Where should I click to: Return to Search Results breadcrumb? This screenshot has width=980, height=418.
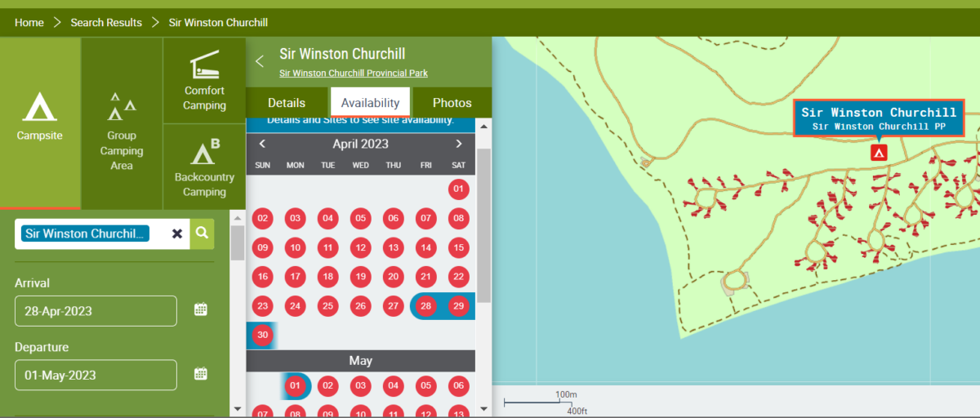tap(106, 23)
